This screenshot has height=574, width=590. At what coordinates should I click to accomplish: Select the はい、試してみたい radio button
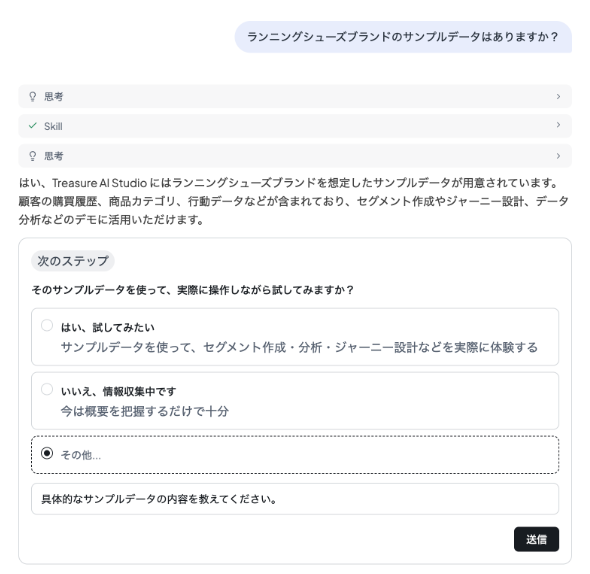47,325
